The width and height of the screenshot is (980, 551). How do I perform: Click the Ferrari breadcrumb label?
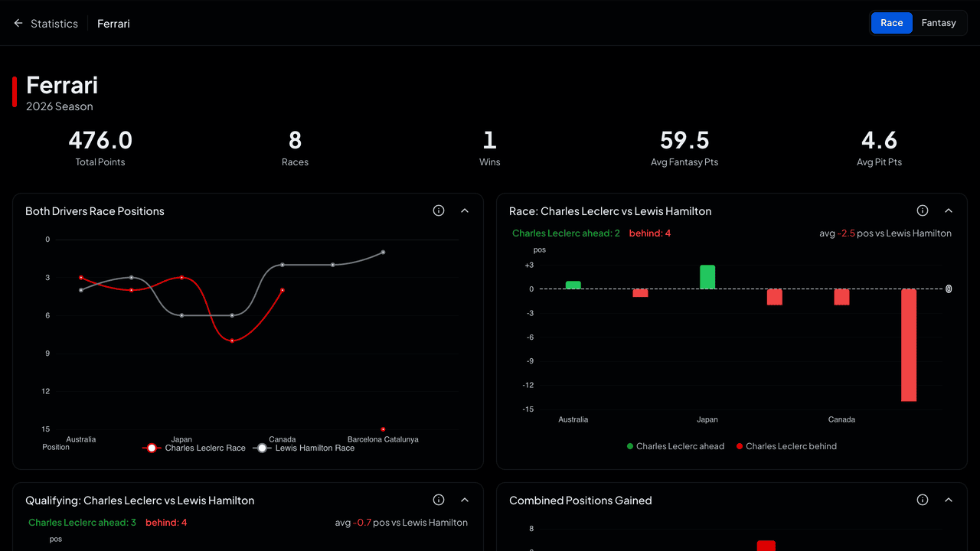pos(113,24)
